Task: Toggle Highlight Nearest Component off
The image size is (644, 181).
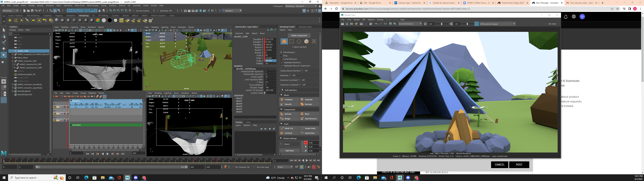Action: tap(282, 66)
